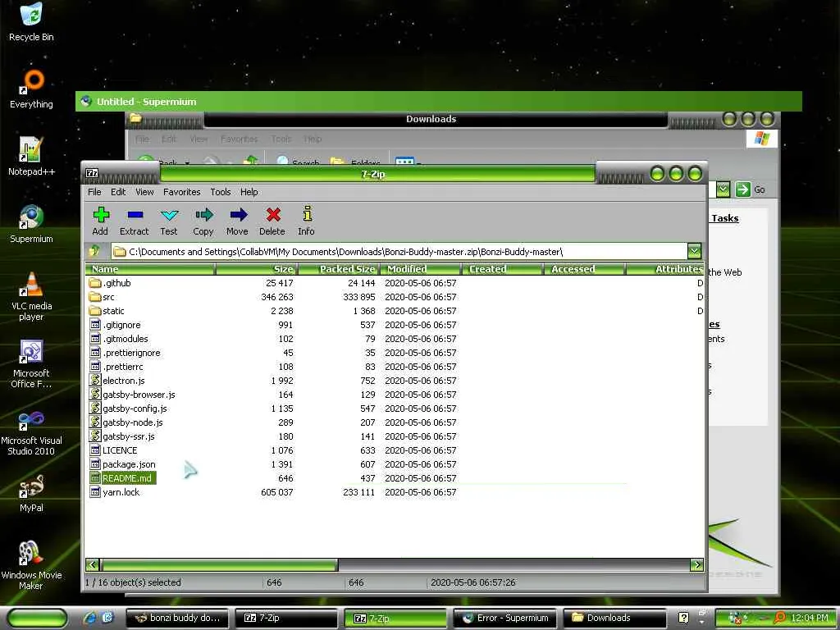
Task: Click the Copy toolbar icon
Action: point(203,215)
